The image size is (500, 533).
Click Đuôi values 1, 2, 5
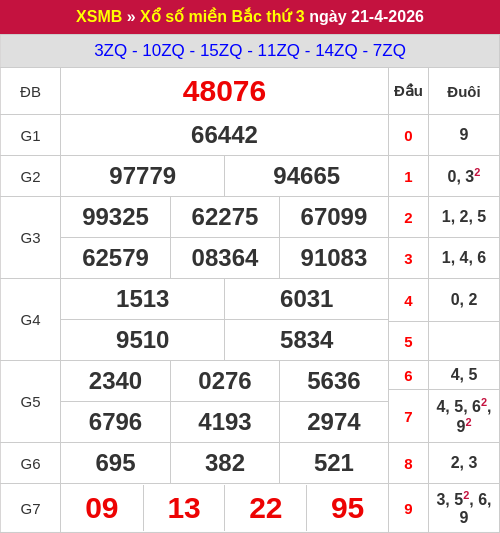click(464, 217)
